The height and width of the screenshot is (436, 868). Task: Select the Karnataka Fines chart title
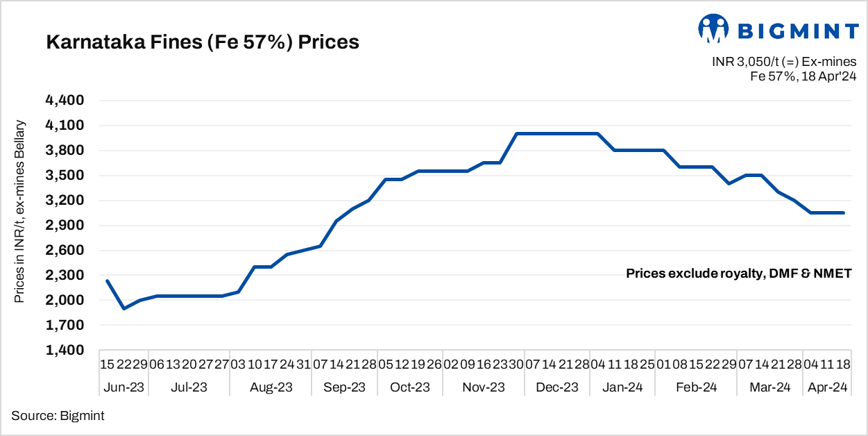point(202,42)
